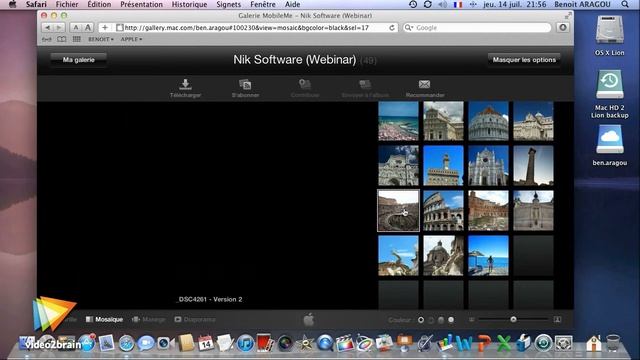Select the Colosseum exterior arches thumbnail
The width and height of the screenshot is (640, 360).
tap(443, 211)
